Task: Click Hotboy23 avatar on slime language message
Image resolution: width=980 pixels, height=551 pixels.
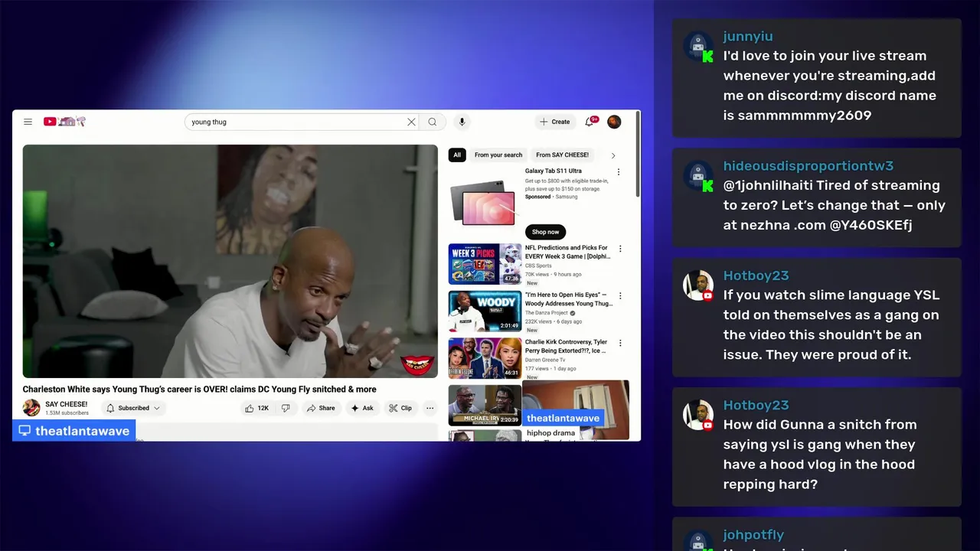Action: (698, 285)
